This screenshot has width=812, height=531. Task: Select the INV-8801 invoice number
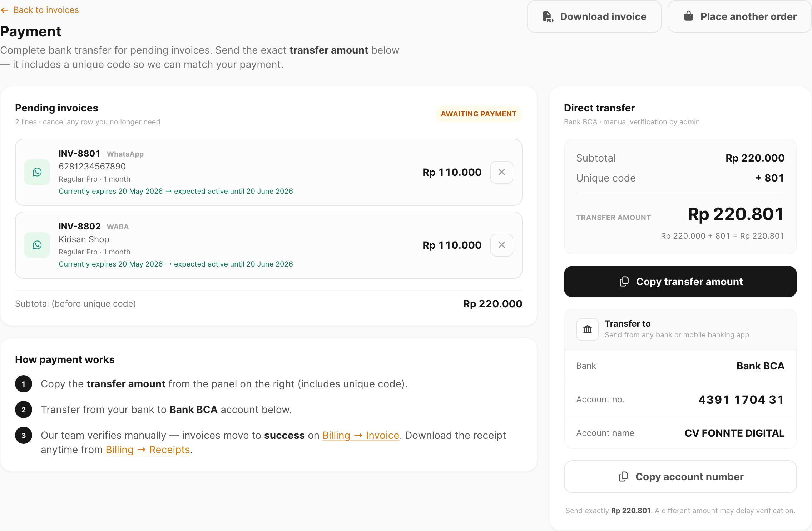point(79,154)
